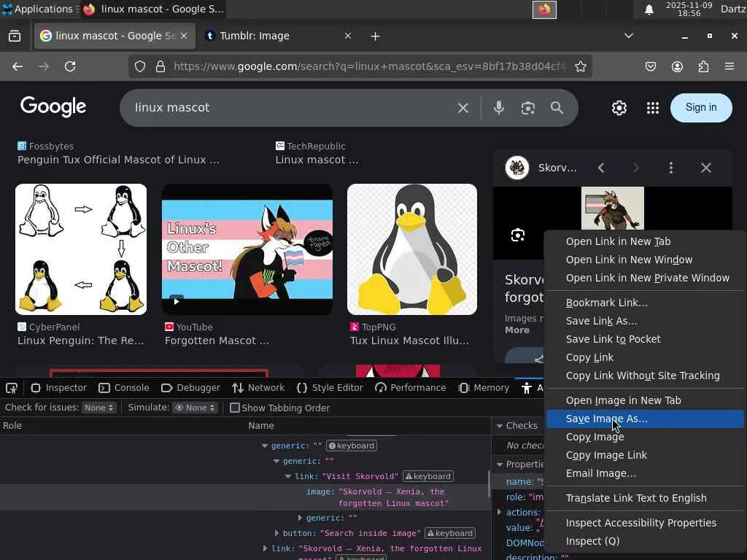Open the Firefox View icon left of the tabs
Image resolution: width=747 pixels, height=560 pixels.
(x=15, y=36)
